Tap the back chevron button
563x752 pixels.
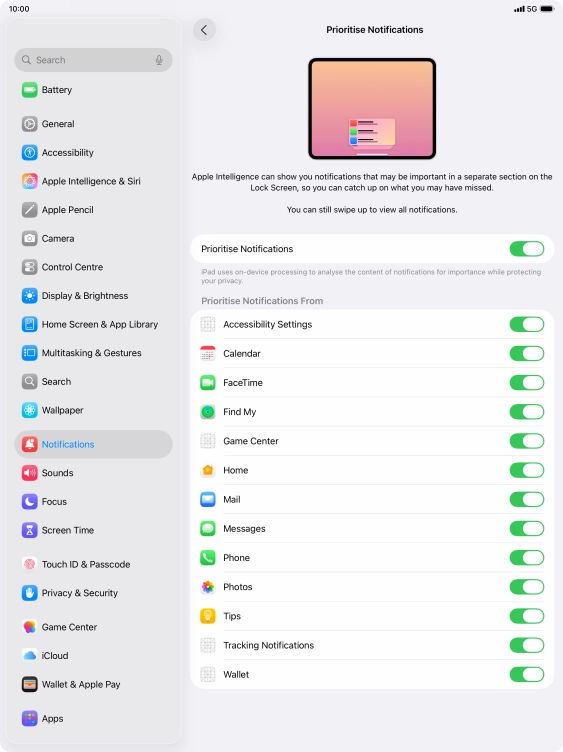[x=204, y=30]
